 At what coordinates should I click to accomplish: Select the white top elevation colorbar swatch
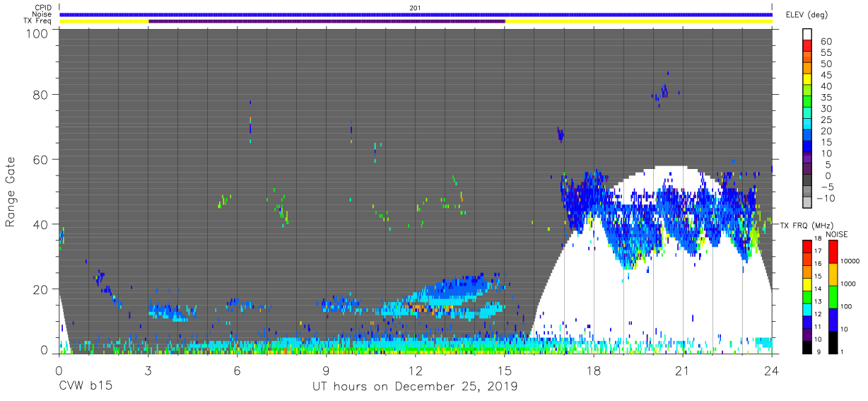[x=807, y=35]
